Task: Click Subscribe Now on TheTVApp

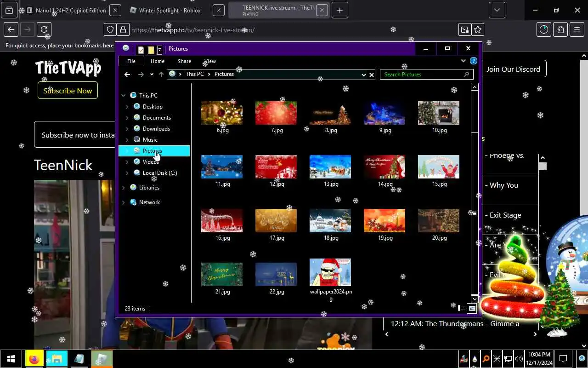Action: pos(68,91)
